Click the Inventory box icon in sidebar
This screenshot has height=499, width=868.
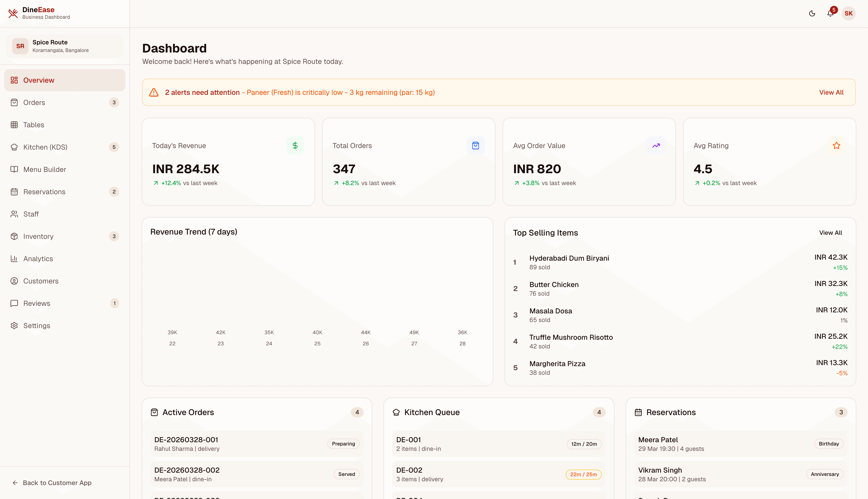[x=14, y=236]
